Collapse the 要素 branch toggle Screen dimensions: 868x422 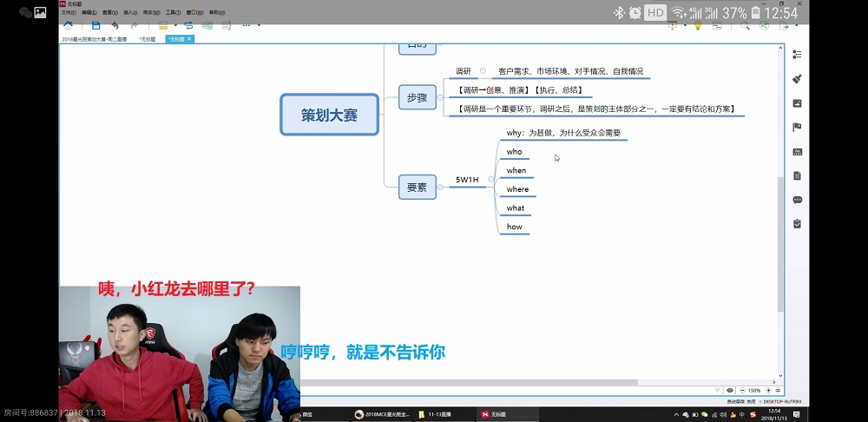440,188
